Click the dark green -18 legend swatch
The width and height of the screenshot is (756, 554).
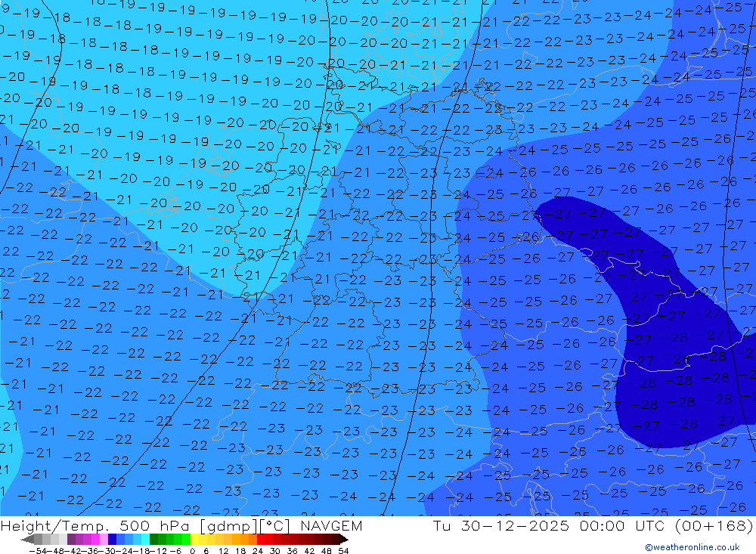[153, 539]
